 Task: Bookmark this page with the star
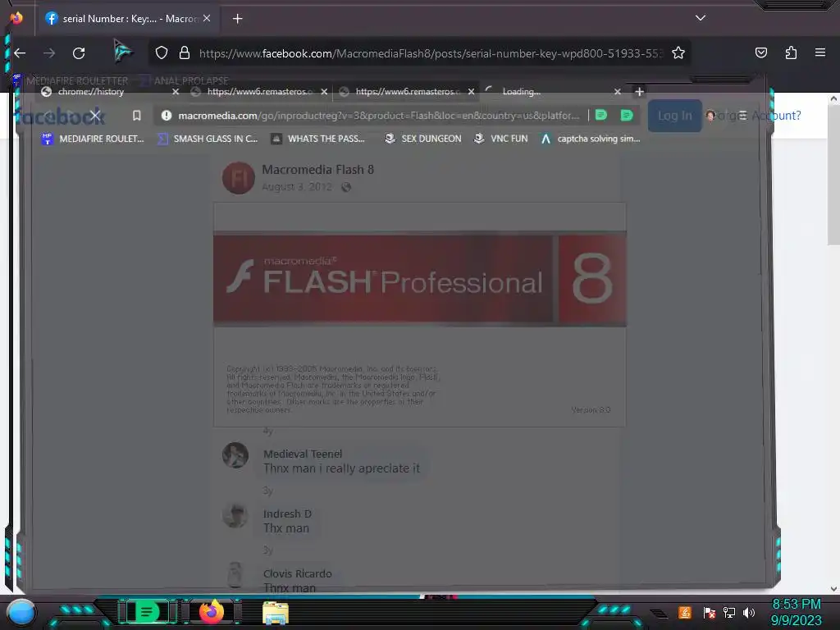click(678, 53)
